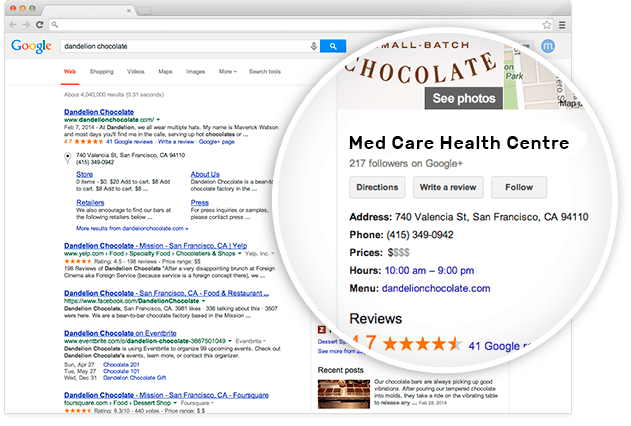Expand the More dropdown
Screen dimensions: 631x426
(x=227, y=72)
